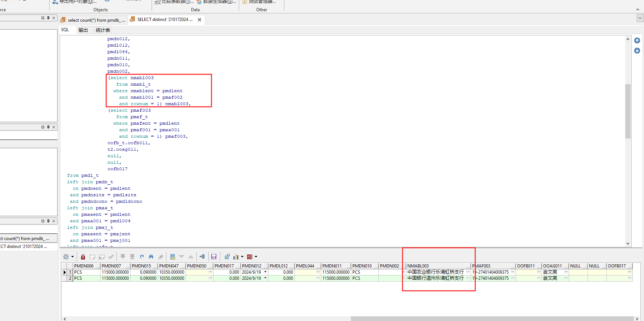Toggle pin on middle-left docked panel
Image resolution: width=644 pixels, height=321 pixels.
48,127
